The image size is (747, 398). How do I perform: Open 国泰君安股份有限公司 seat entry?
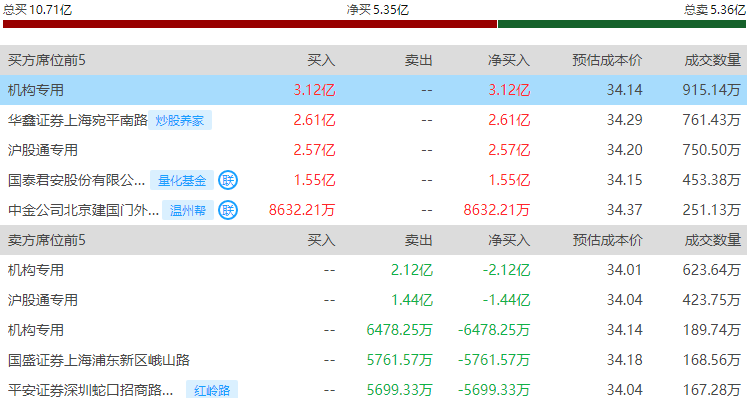(x=76, y=180)
